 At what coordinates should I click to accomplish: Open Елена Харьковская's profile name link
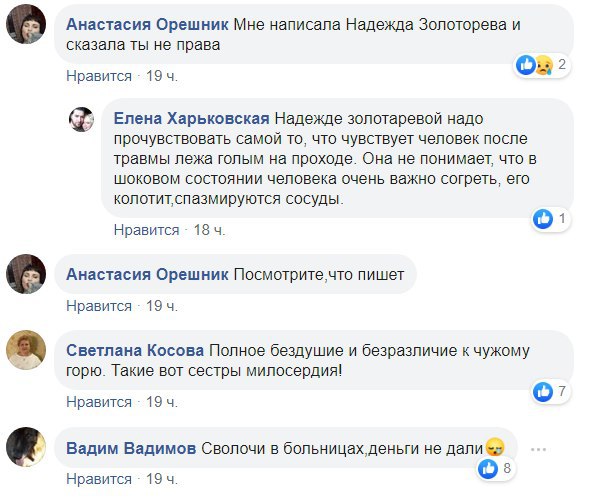(x=191, y=116)
